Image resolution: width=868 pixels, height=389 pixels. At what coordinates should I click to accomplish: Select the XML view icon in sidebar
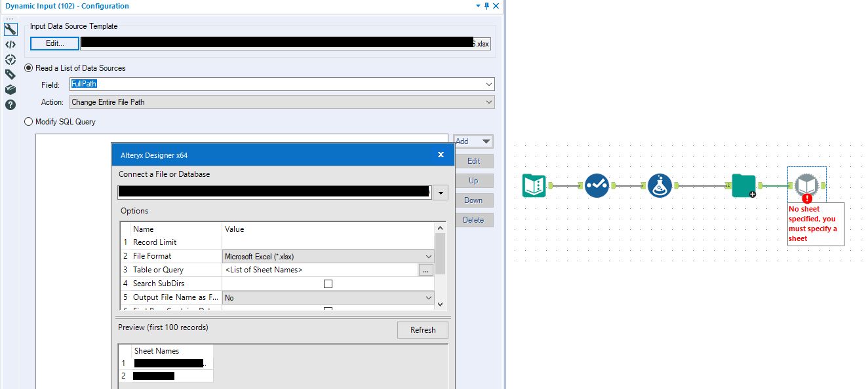point(10,44)
